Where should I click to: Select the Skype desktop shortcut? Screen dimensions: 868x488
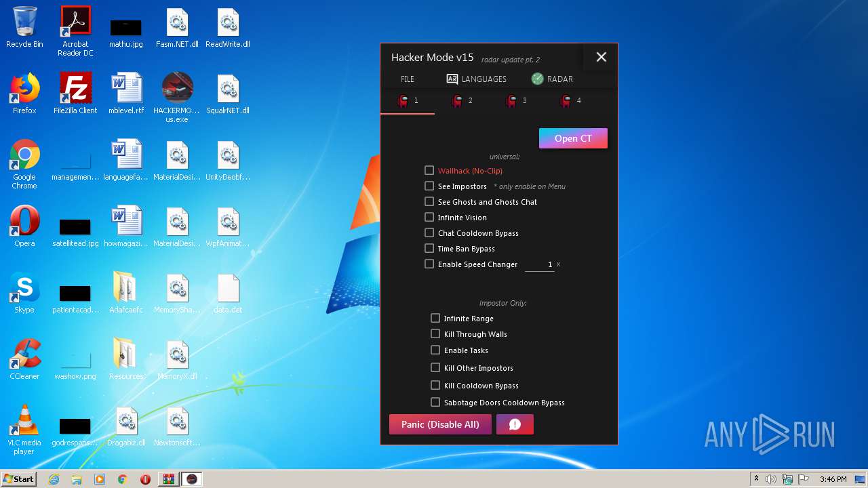coord(24,293)
